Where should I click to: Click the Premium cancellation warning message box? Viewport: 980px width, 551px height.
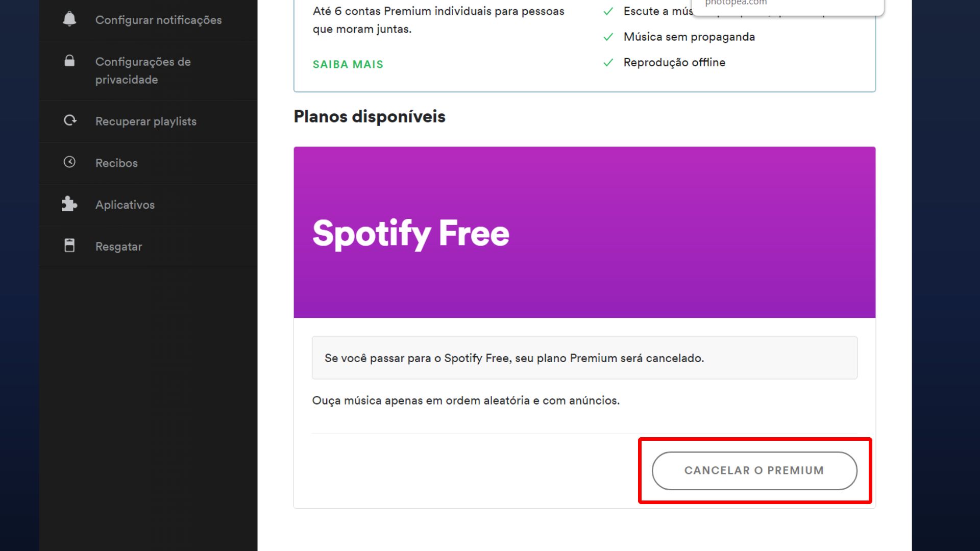(584, 358)
